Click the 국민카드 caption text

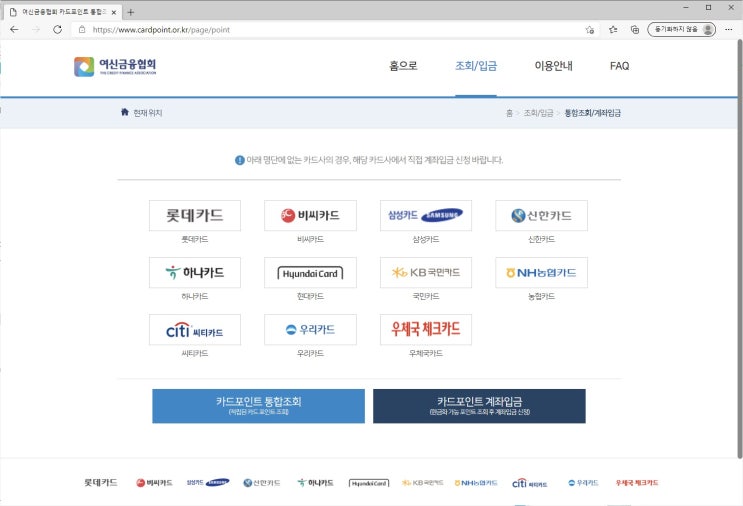tap(426, 296)
